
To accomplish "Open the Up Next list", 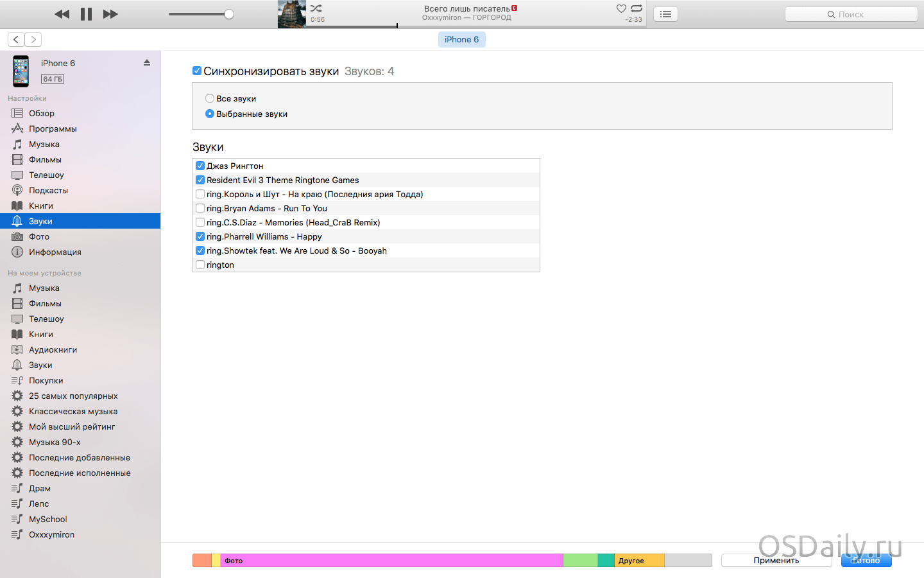I will pos(665,14).
